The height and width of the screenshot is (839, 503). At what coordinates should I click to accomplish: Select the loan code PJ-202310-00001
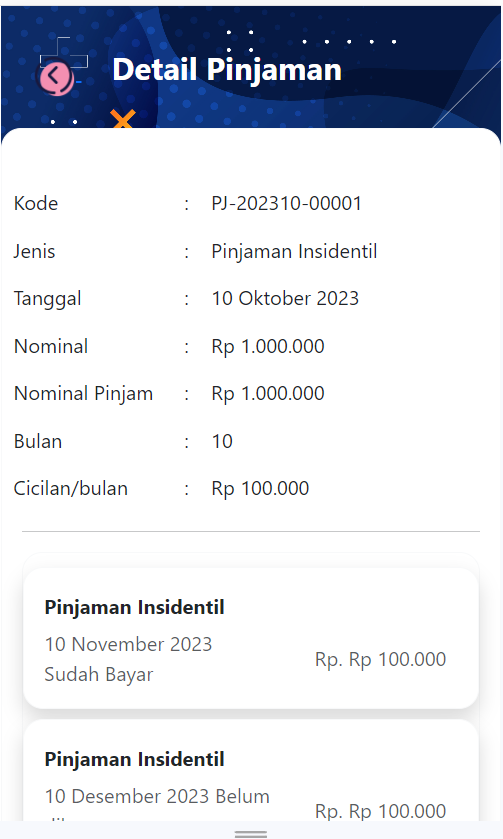point(286,203)
